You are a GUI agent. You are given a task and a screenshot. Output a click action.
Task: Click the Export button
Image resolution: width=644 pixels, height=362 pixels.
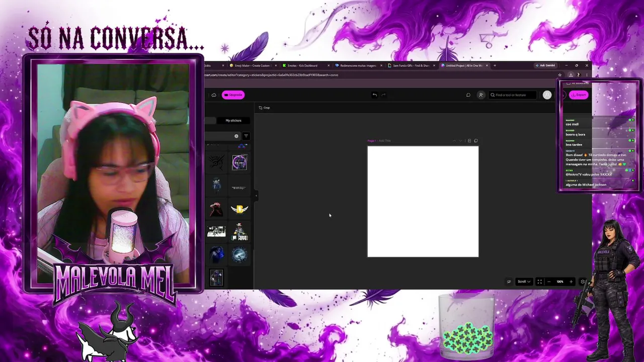579,95
